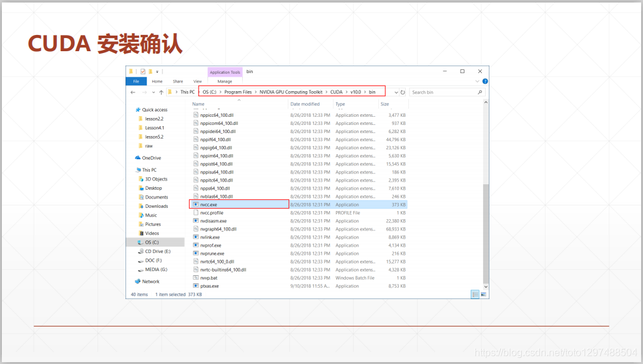Switch to the View ribbon tab

point(198,81)
